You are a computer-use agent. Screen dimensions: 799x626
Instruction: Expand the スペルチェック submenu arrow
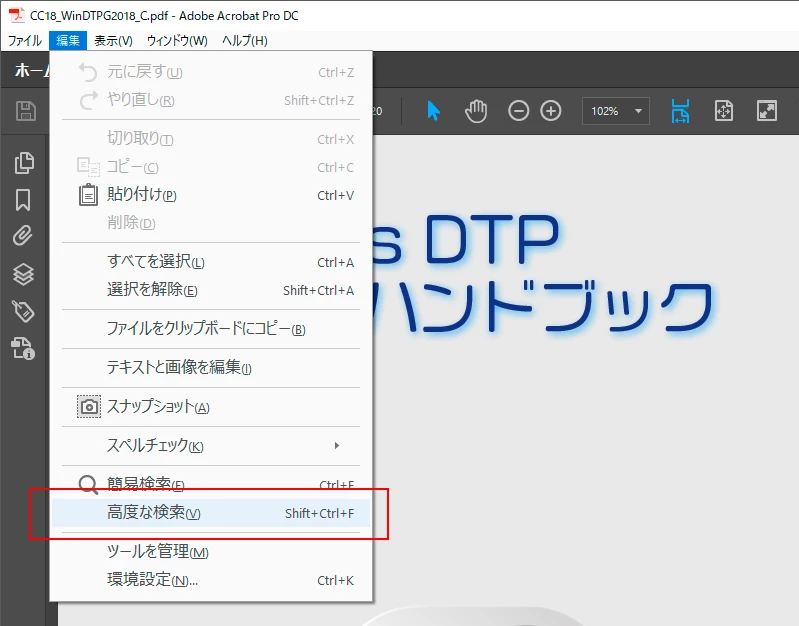tap(337, 446)
